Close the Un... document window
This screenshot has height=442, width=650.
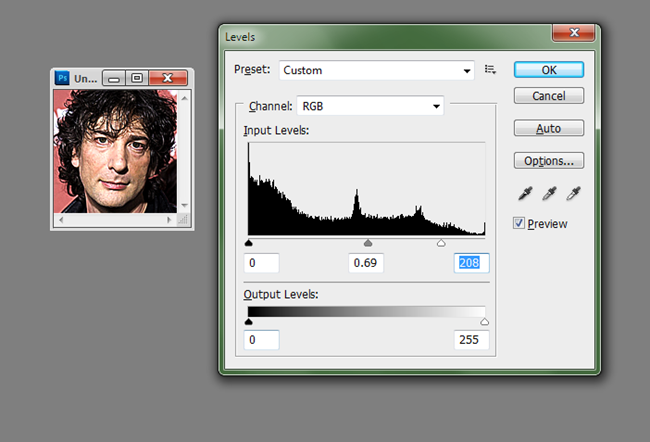(x=168, y=78)
